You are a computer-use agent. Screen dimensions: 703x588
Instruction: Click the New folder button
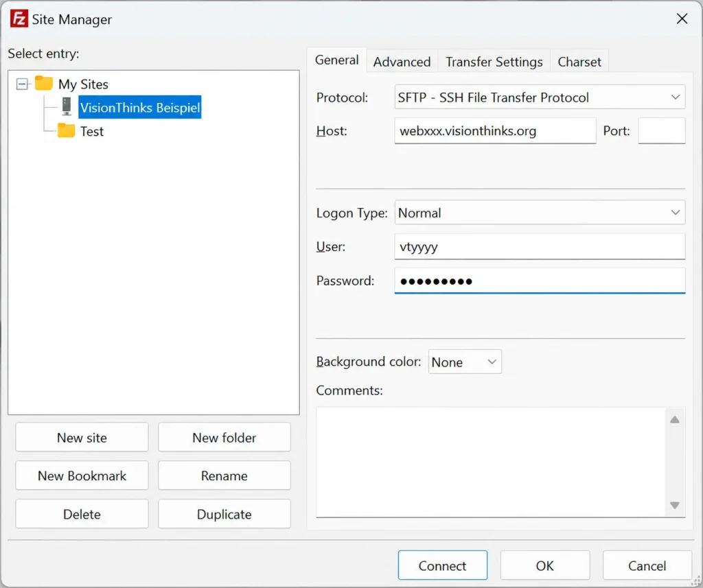[224, 438]
